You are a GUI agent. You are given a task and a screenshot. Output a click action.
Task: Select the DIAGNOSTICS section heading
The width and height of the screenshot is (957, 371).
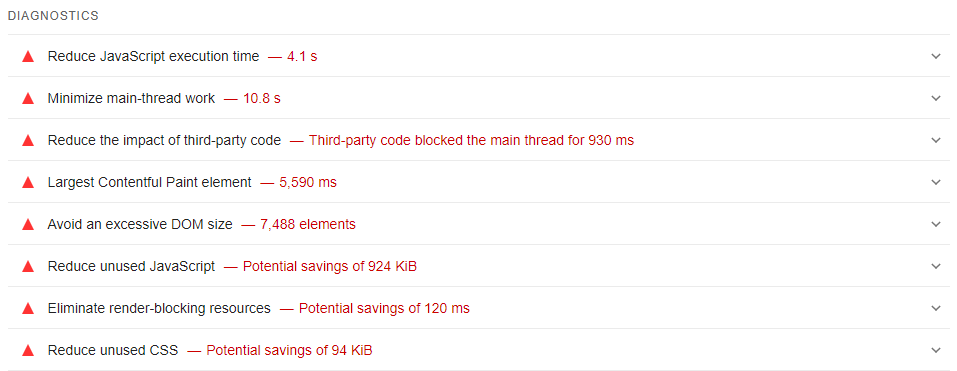coord(53,16)
